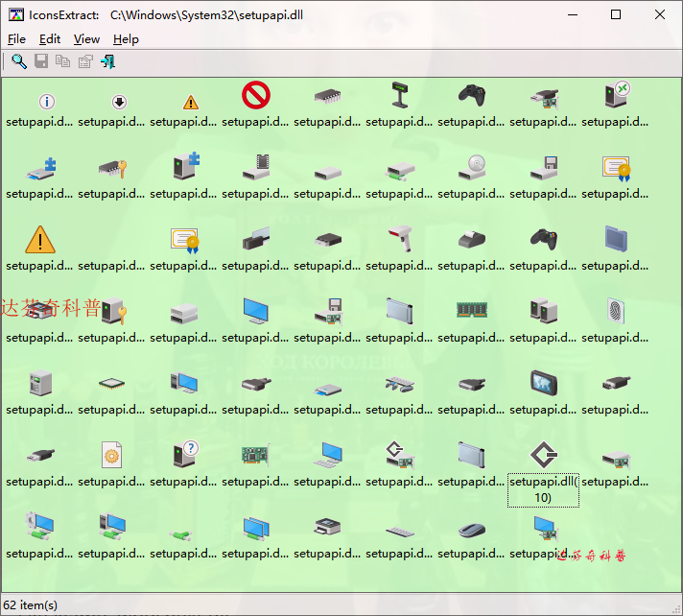Screen dimensions: 683x616
Task: Click the Copy Selected Icon toolbar button
Action: (x=62, y=61)
